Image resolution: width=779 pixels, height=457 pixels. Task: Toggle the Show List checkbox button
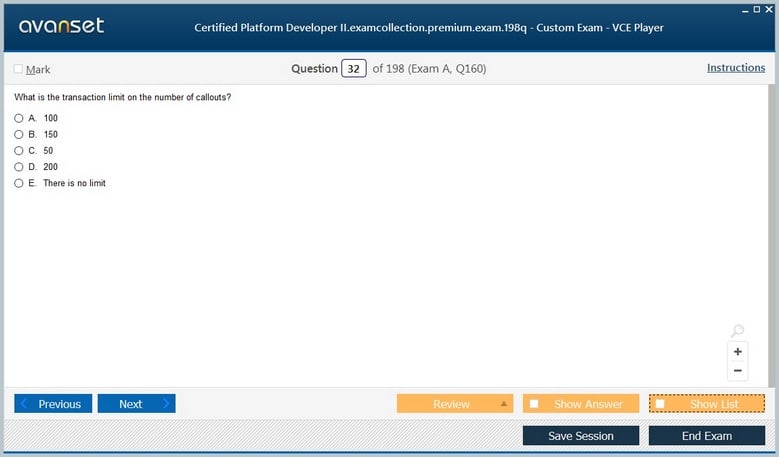pos(660,404)
